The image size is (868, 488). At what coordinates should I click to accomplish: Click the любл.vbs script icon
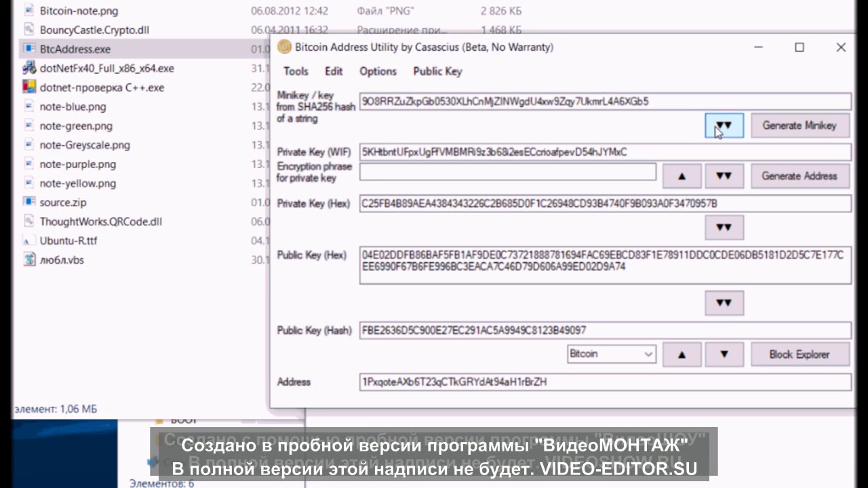(x=29, y=260)
